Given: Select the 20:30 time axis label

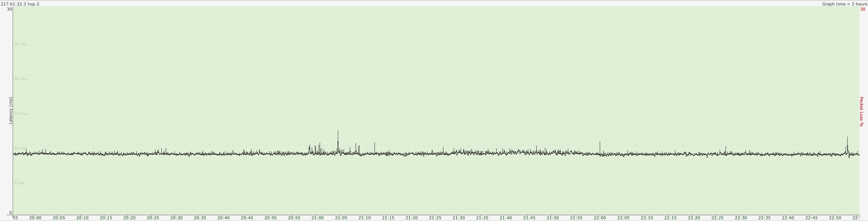Looking at the screenshot, I should pyautogui.click(x=176, y=218).
